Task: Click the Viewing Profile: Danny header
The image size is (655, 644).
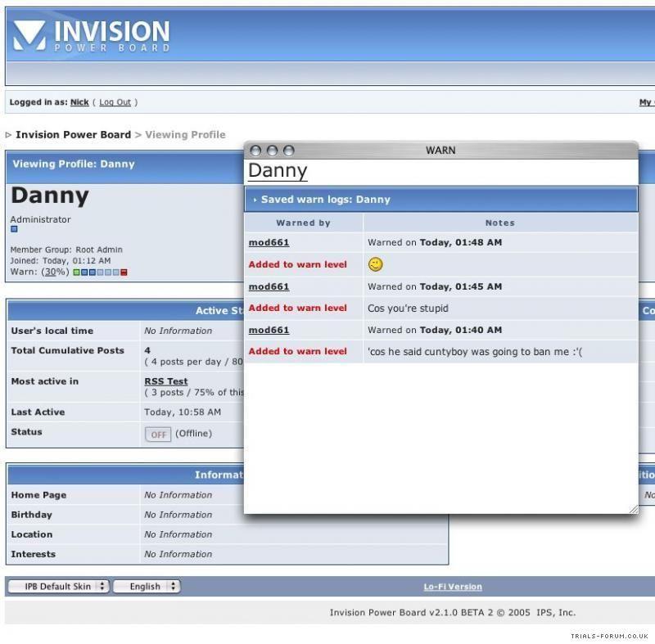Action: click(74, 164)
